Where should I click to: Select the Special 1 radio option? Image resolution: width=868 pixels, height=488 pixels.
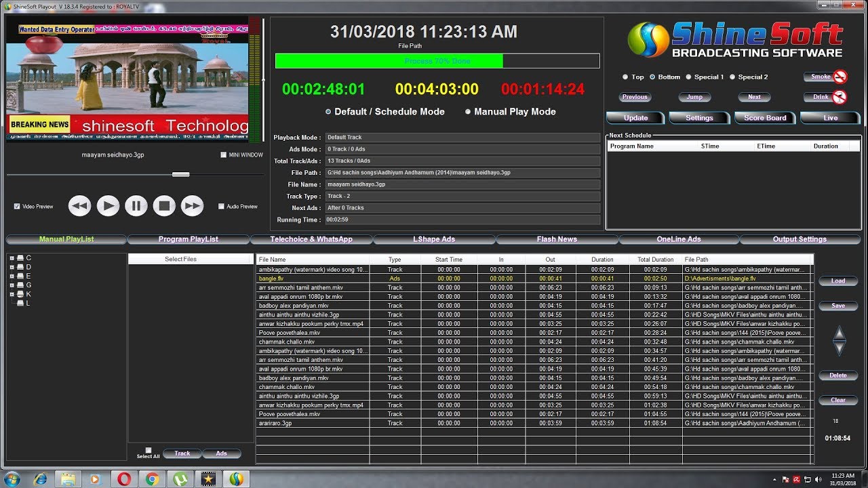pos(688,77)
